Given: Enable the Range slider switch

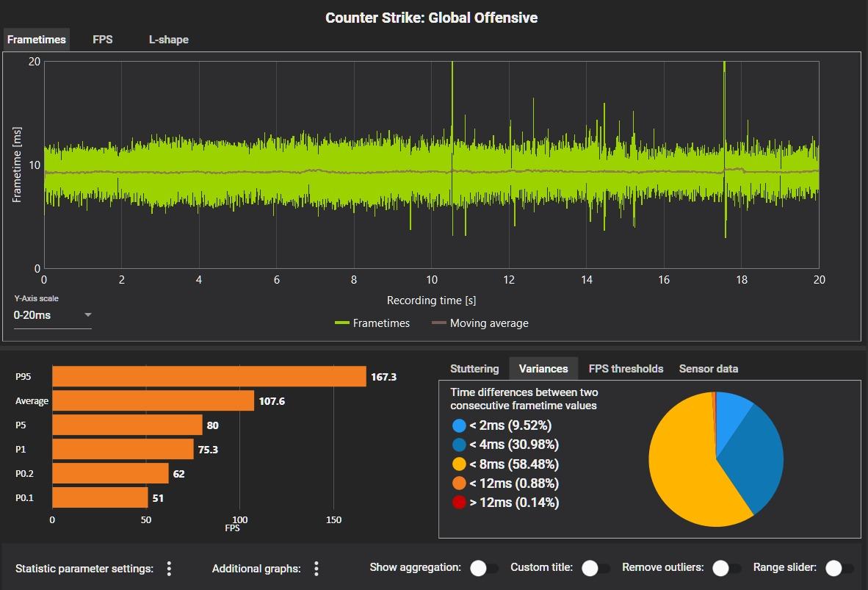Looking at the screenshot, I should tap(839, 569).
